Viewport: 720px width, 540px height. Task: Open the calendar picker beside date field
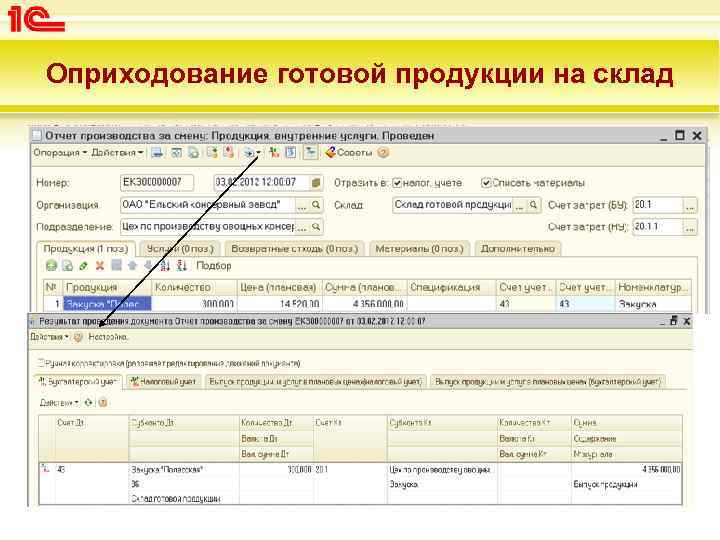tap(316, 183)
